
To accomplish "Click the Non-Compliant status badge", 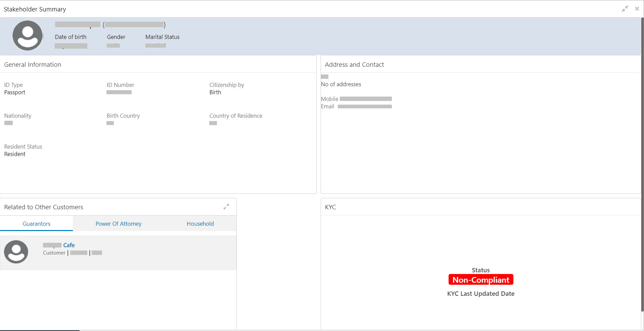I will click(481, 280).
